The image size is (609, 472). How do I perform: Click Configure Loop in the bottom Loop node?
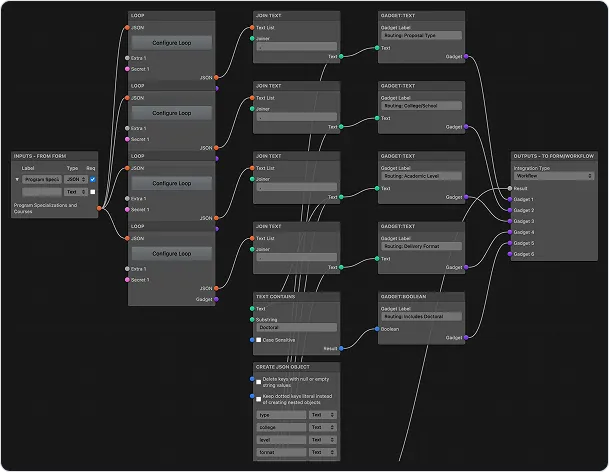172,254
